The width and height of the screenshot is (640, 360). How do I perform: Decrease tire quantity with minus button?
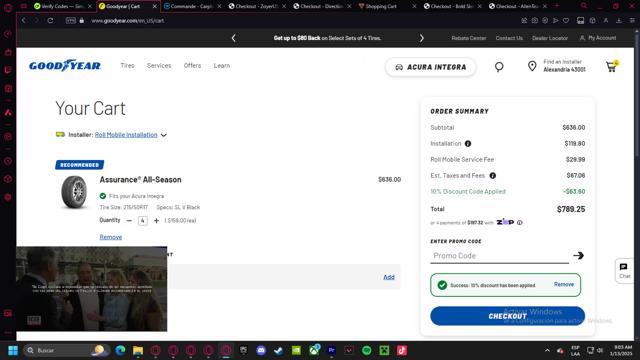coord(129,220)
